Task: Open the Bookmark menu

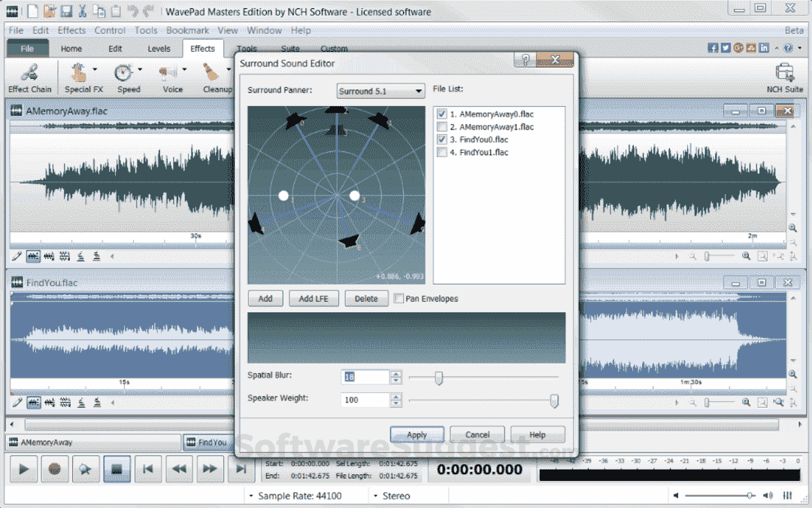Action: tap(187, 30)
